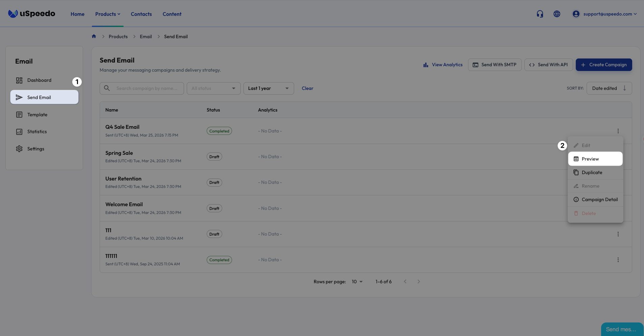Screen dimensions: 644x336
Task: Go to Statistics in sidebar
Action: pos(37,132)
